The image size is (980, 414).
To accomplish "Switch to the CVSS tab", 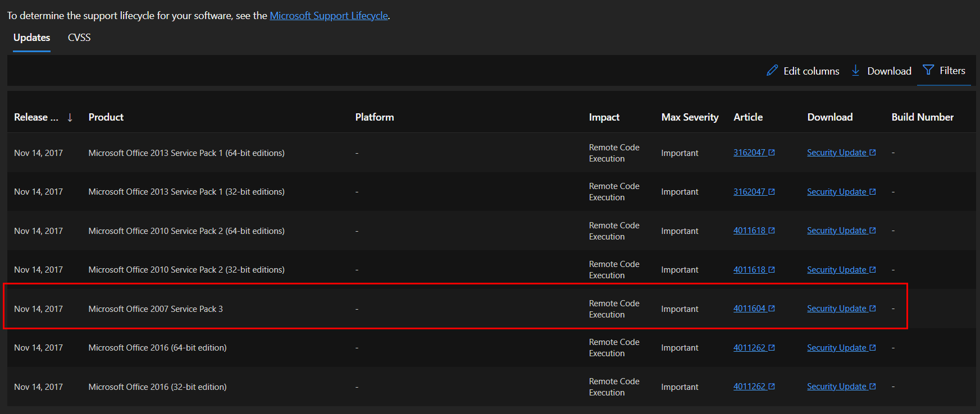I will pyautogui.click(x=79, y=38).
